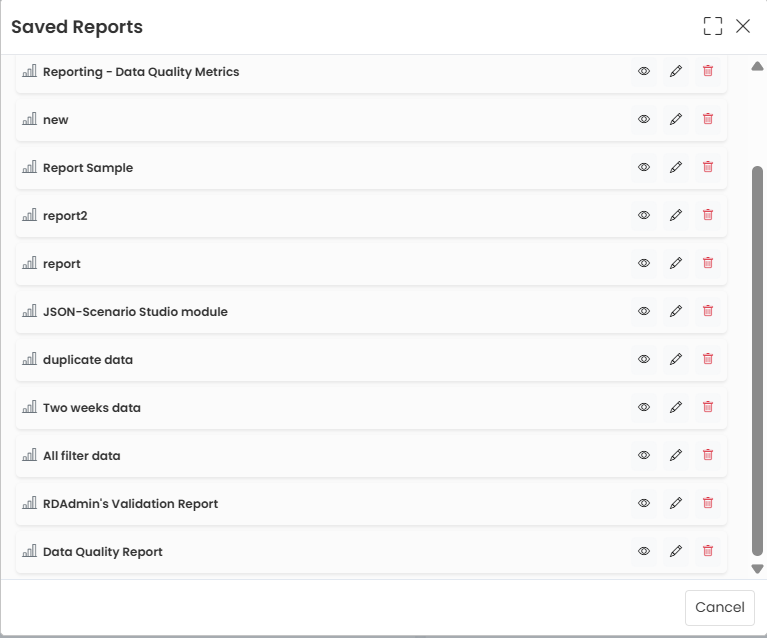Select the Report Sample row text
767x638 pixels.
[x=88, y=168]
